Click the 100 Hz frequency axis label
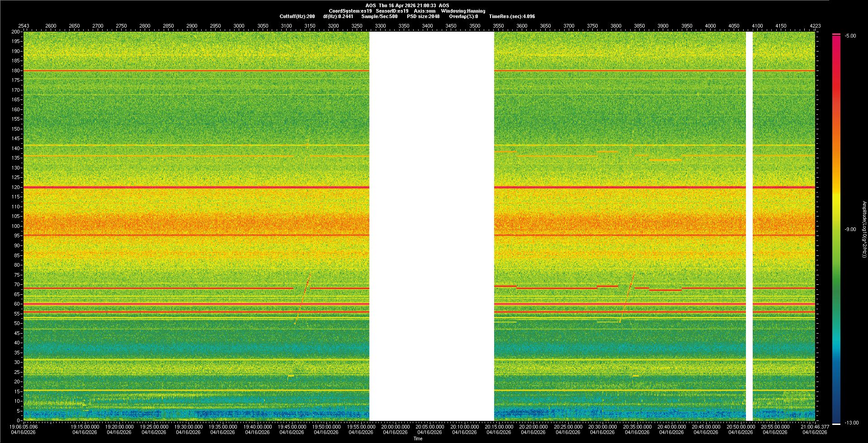868x443 pixels. click(16, 226)
